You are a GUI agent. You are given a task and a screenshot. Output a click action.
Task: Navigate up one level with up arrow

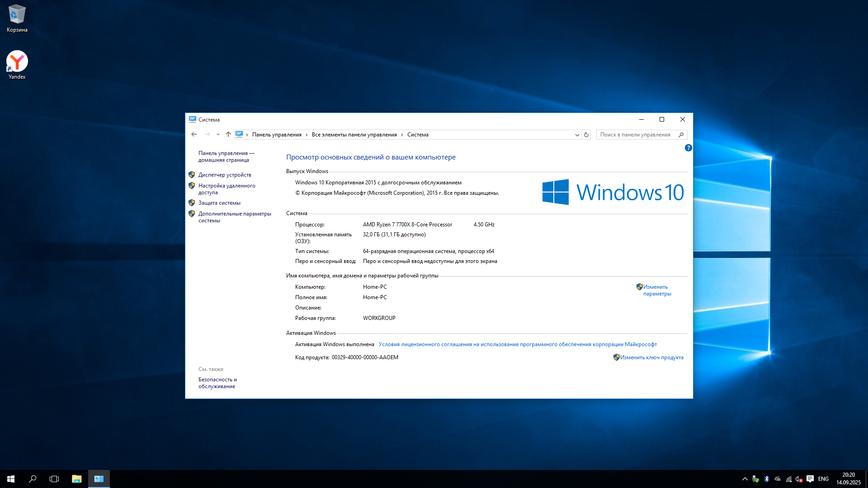pyautogui.click(x=228, y=134)
